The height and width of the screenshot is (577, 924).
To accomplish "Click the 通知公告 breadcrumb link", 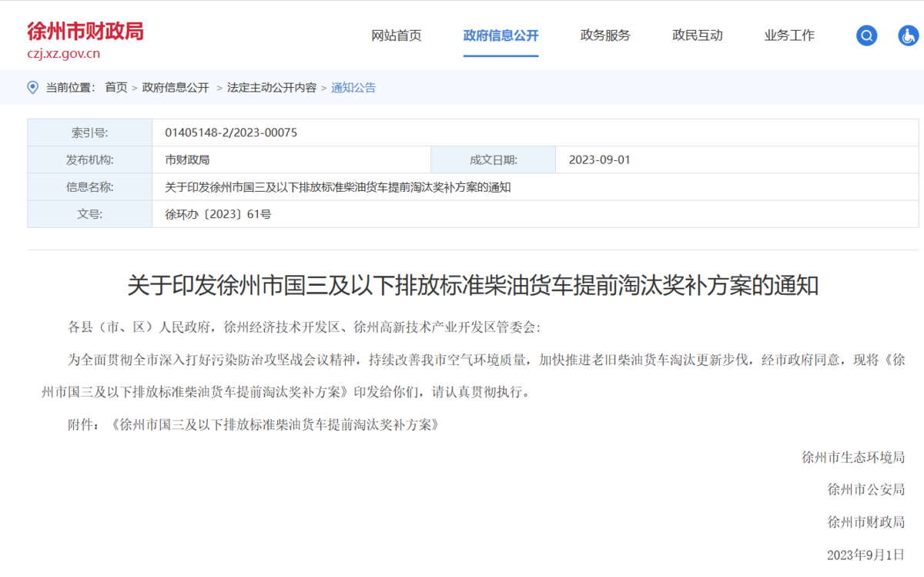I will [353, 88].
